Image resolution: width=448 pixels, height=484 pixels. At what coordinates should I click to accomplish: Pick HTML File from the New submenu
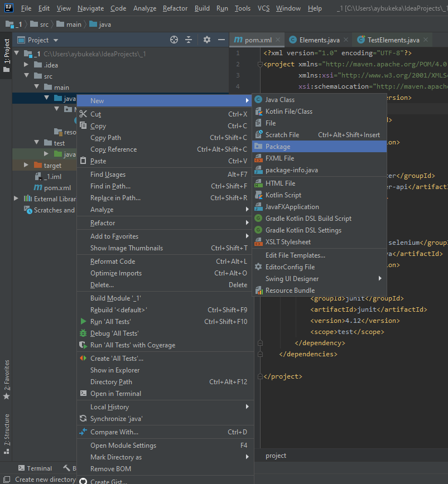319,183
